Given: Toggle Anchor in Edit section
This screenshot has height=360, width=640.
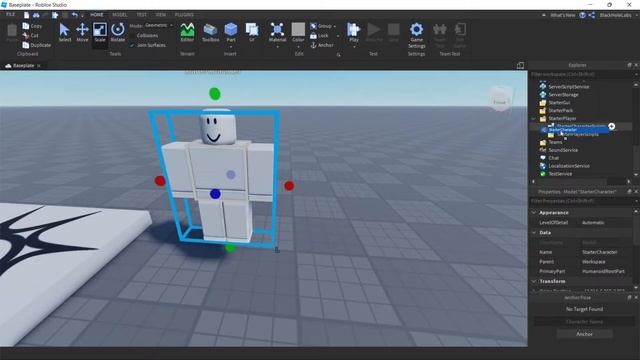Looking at the screenshot, I should tap(322, 45).
